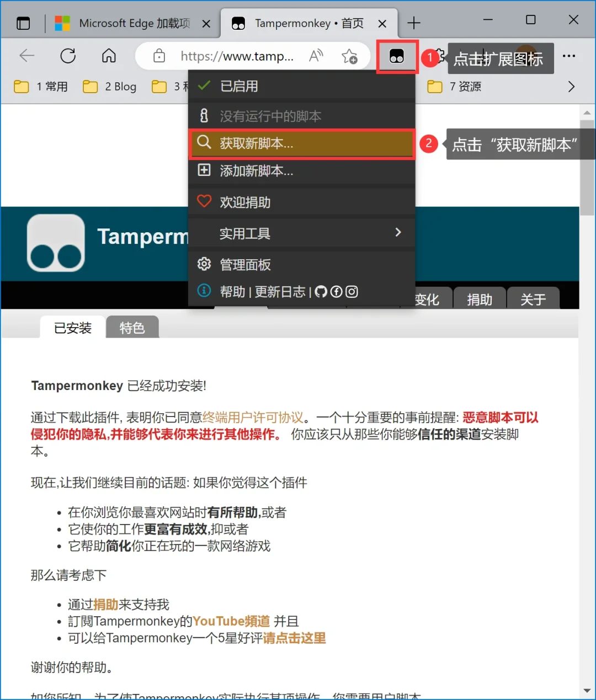The width and height of the screenshot is (596, 700).
Task: Open the 捐助 navigation tab on page
Action: pyautogui.click(x=480, y=299)
